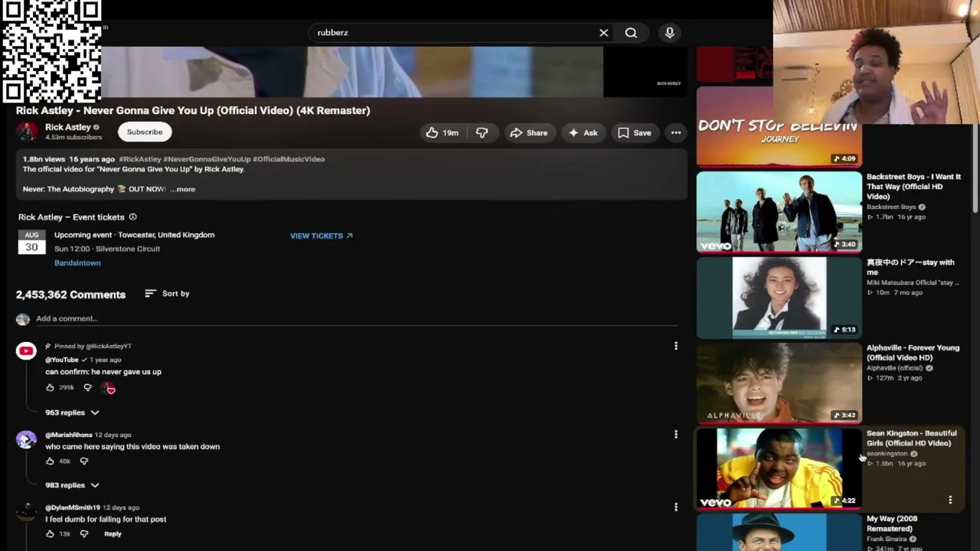Play the Frank Sinatra My Way thumbnail

pyautogui.click(x=779, y=532)
